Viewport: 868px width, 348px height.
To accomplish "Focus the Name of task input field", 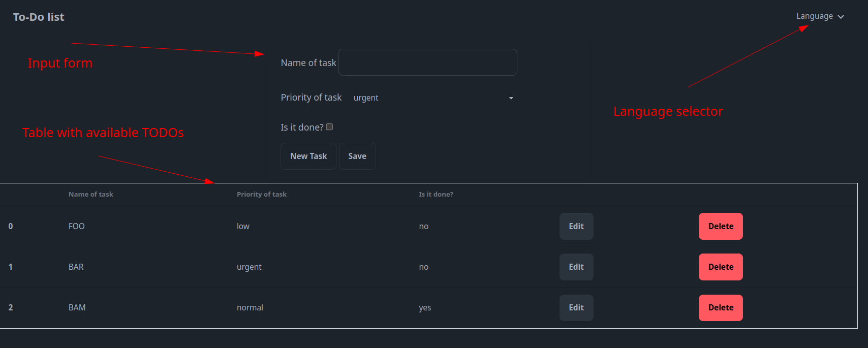I will [x=428, y=62].
